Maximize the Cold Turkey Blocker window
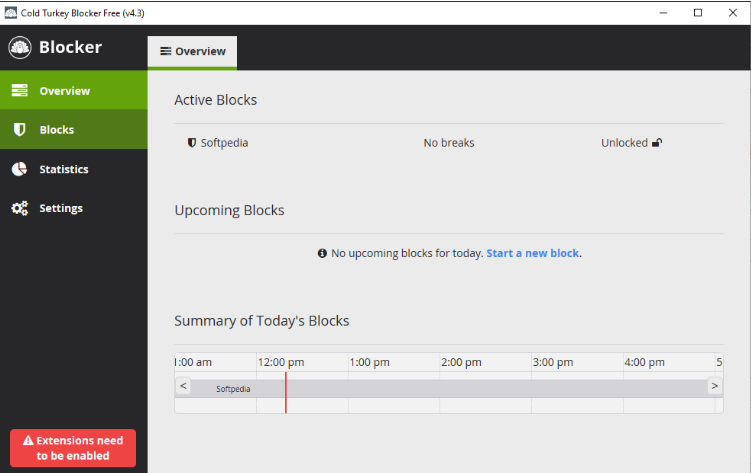The height and width of the screenshot is (473, 751). point(698,13)
